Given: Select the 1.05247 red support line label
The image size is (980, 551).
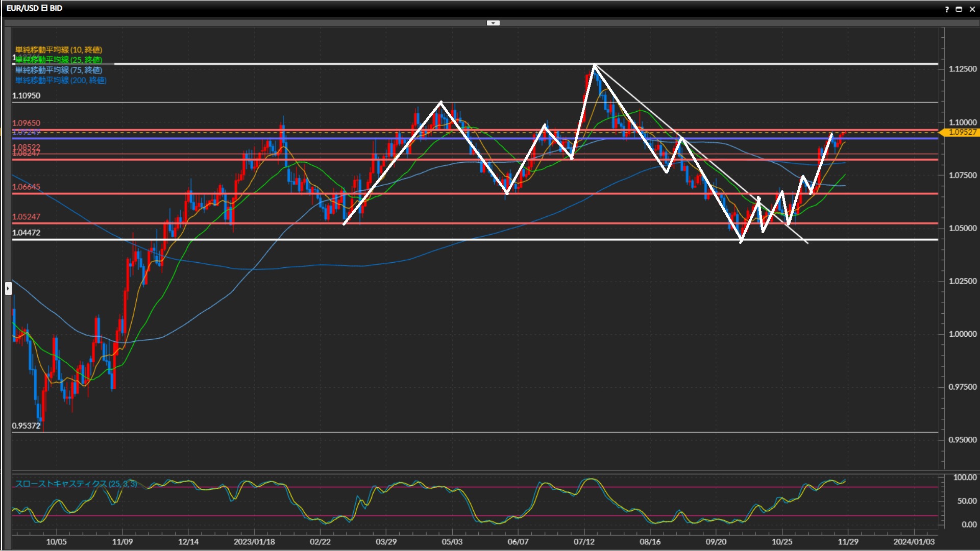Looking at the screenshot, I should click(26, 217).
